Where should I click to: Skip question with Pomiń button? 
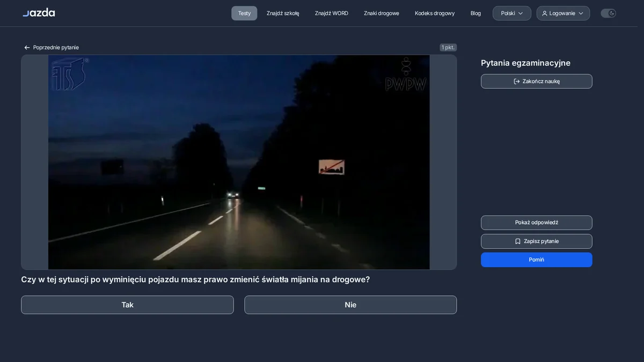pyautogui.click(x=537, y=260)
